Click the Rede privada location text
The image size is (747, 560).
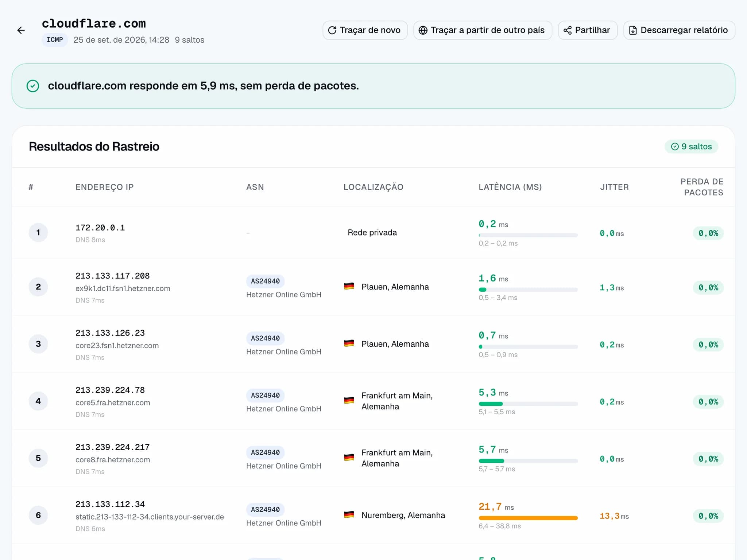point(372,233)
